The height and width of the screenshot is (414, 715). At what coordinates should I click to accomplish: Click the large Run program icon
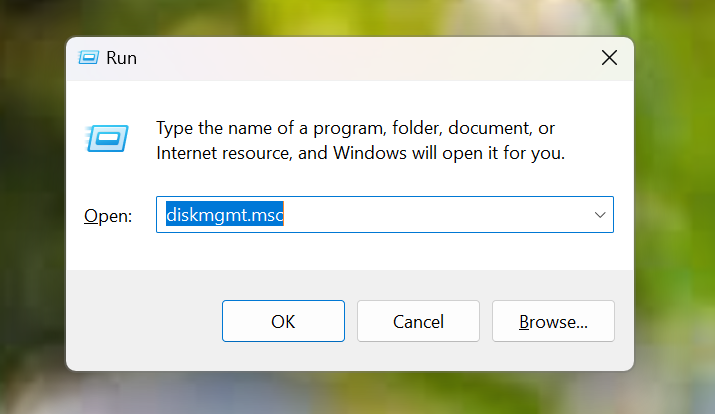107,138
